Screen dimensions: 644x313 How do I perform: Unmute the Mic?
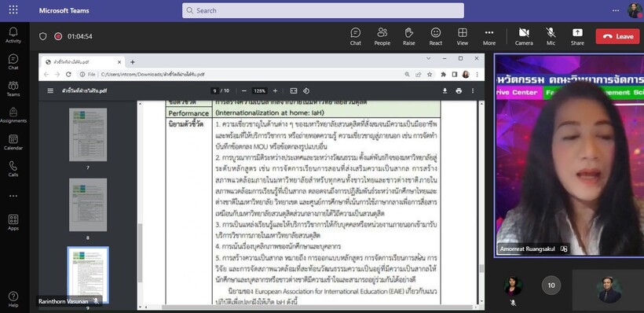551,36
